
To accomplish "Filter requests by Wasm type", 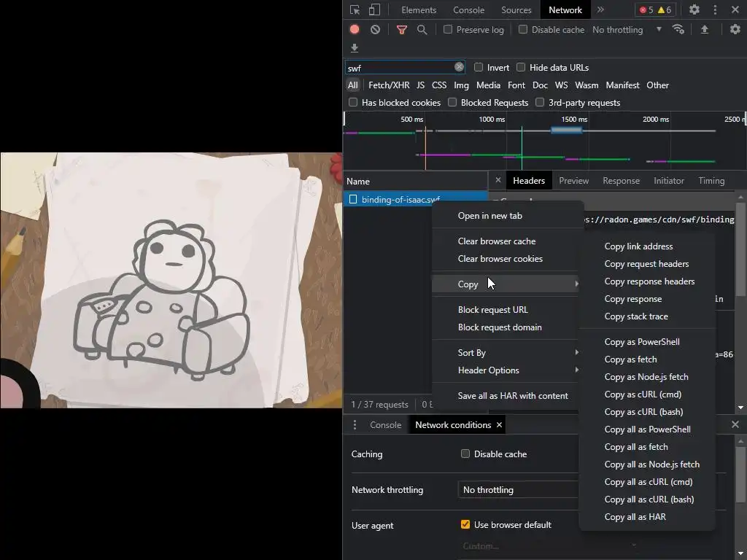I will tap(587, 85).
